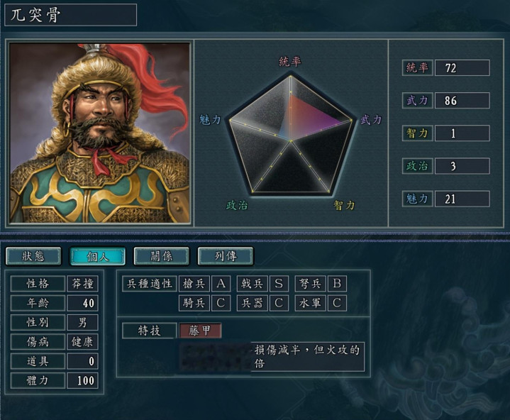Click the 魅力 stat label box
This screenshot has width=510, height=420.
coord(417,199)
